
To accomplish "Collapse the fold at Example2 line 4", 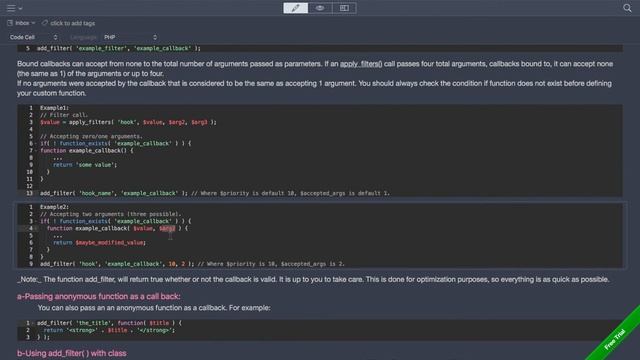I will click(x=35, y=229).
